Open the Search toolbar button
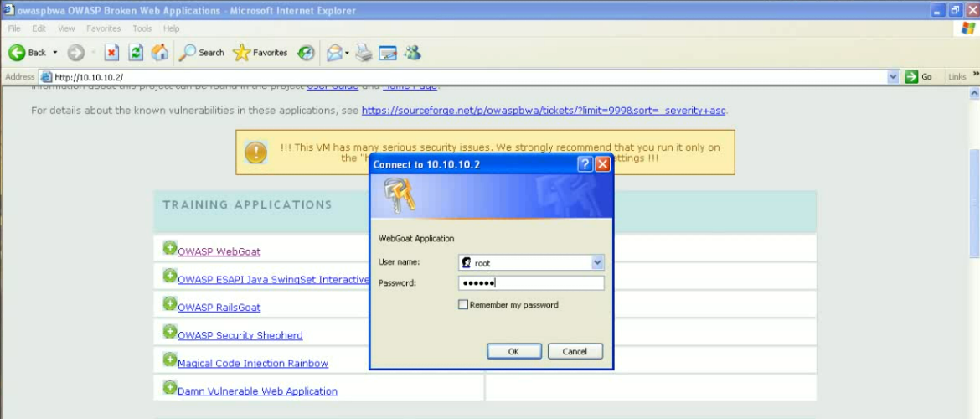The height and width of the screenshot is (419, 980). pyautogui.click(x=201, y=53)
